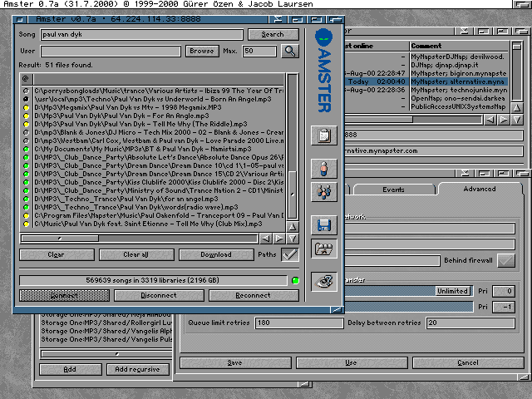Click the Amster alien logo
Image resolution: width=532 pixels, height=399 pixels.
click(324, 38)
